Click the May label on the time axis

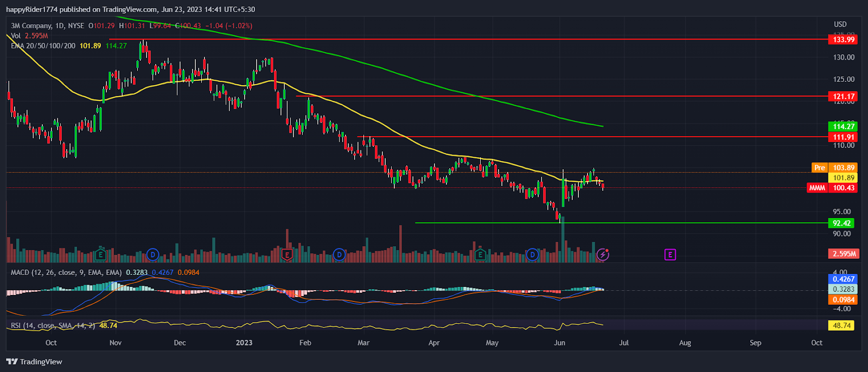click(x=492, y=343)
